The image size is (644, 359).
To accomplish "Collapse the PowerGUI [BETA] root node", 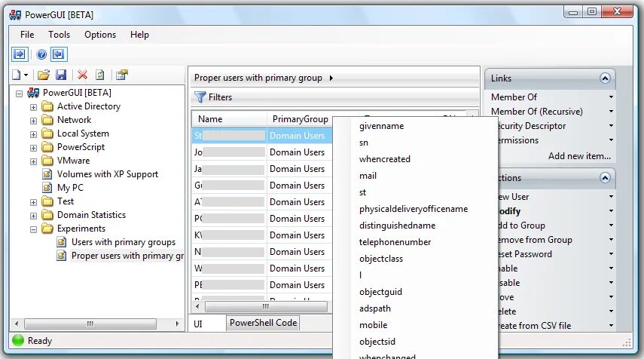I will pos(19,94).
